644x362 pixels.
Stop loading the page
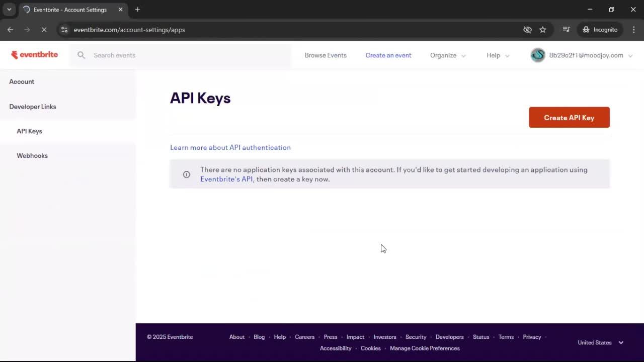[44, 30]
